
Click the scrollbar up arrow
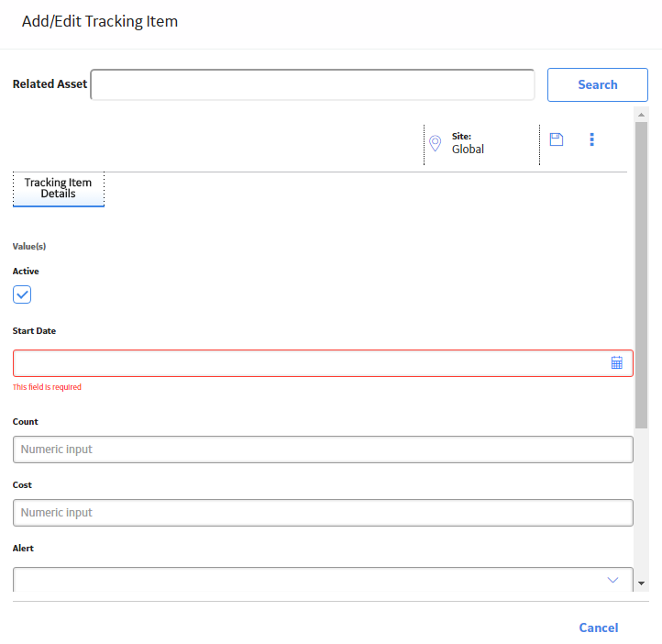[641, 115]
